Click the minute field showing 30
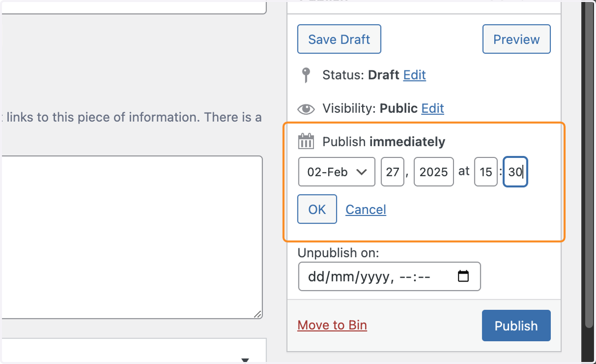This screenshot has height=364, width=596. pos(516,172)
